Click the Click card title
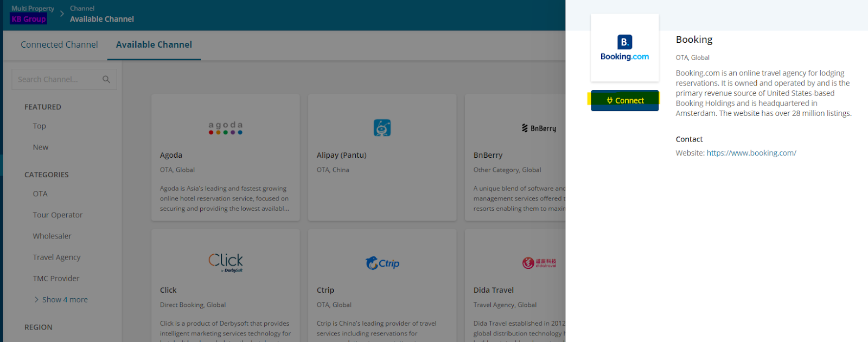 point(168,290)
